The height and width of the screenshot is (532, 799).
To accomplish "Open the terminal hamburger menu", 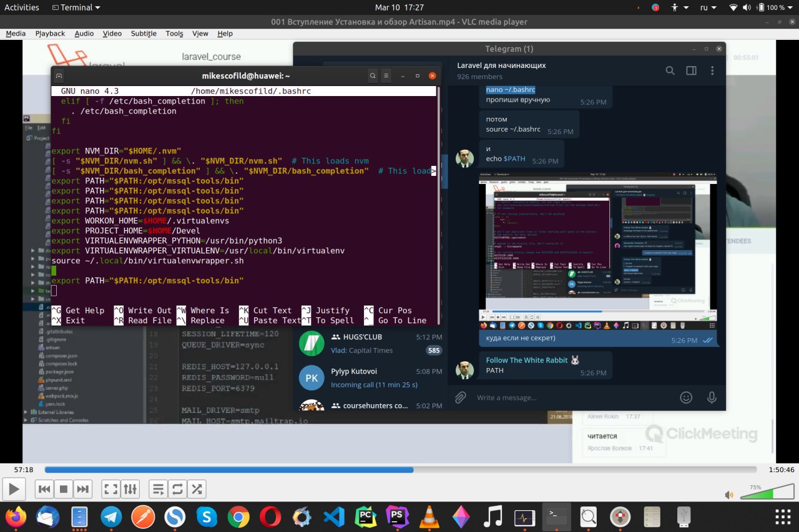I will click(388, 75).
